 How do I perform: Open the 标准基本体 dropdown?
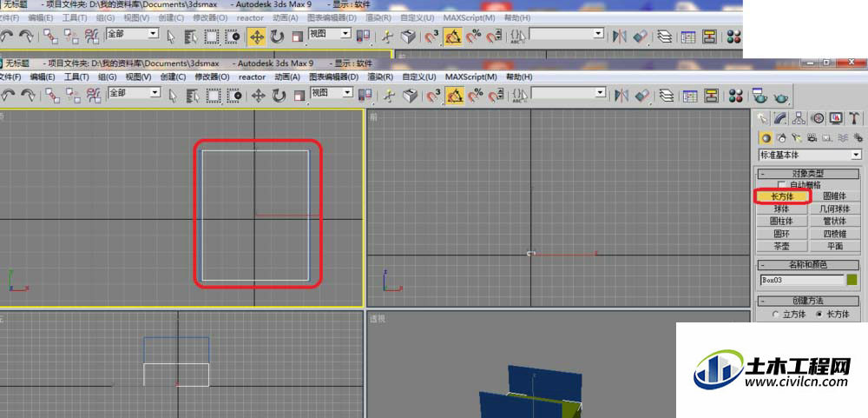[810, 155]
